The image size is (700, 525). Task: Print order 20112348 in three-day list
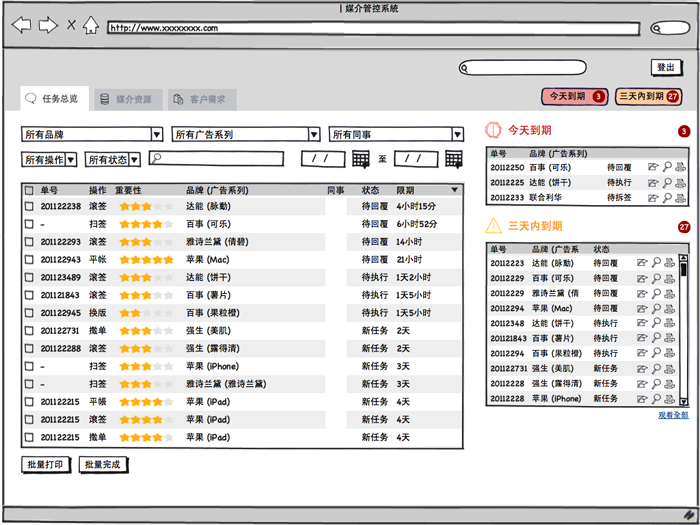(x=669, y=323)
